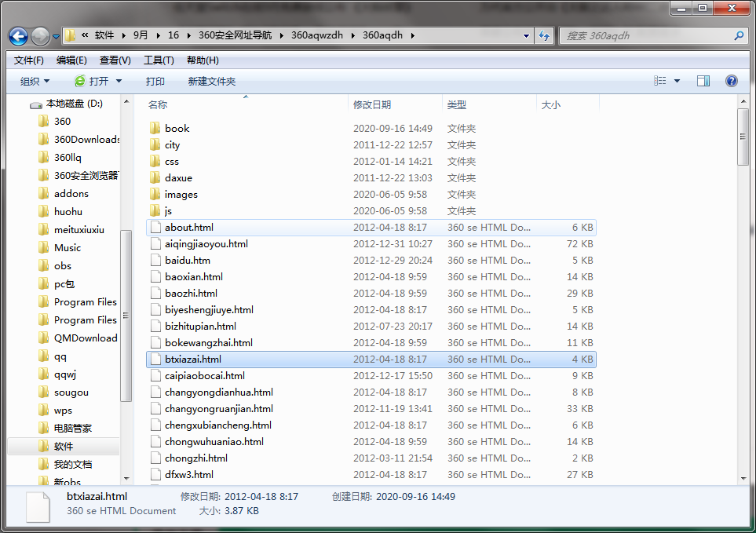Expand the arrow after 9月 in breadcrumb
Image resolution: width=756 pixels, height=533 pixels.
coord(158,35)
